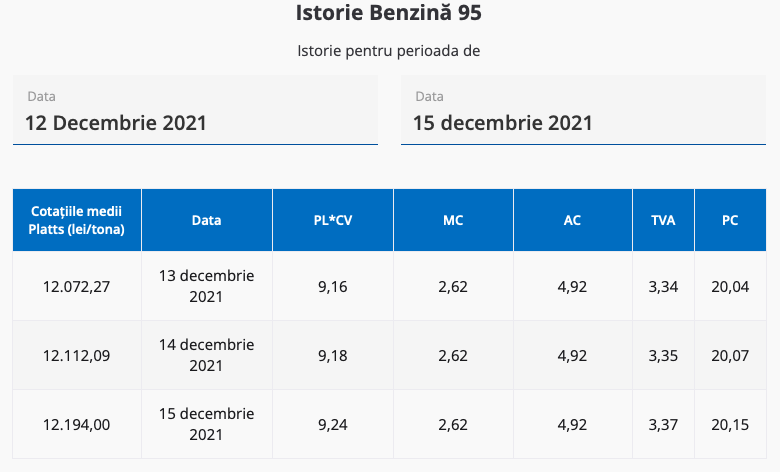The width and height of the screenshot is (780, 472).
Task: Click the PL*CV value 9,18
Action: 333,355
